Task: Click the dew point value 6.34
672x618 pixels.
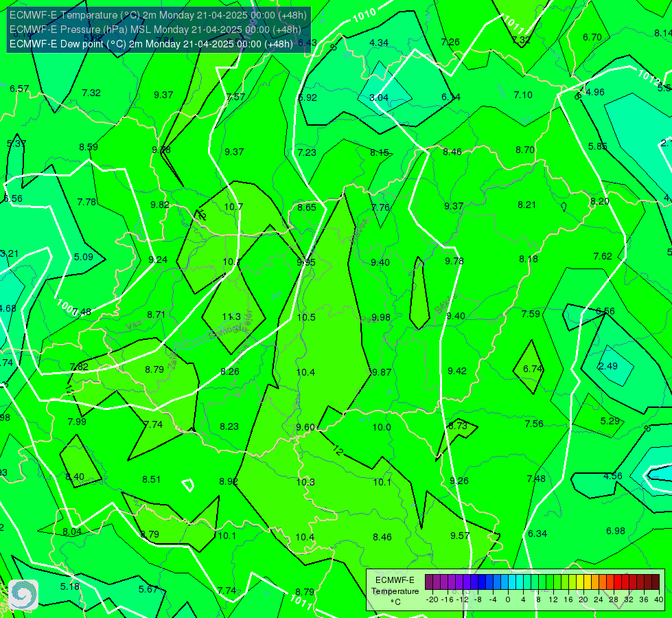Action: coord(537,534)
